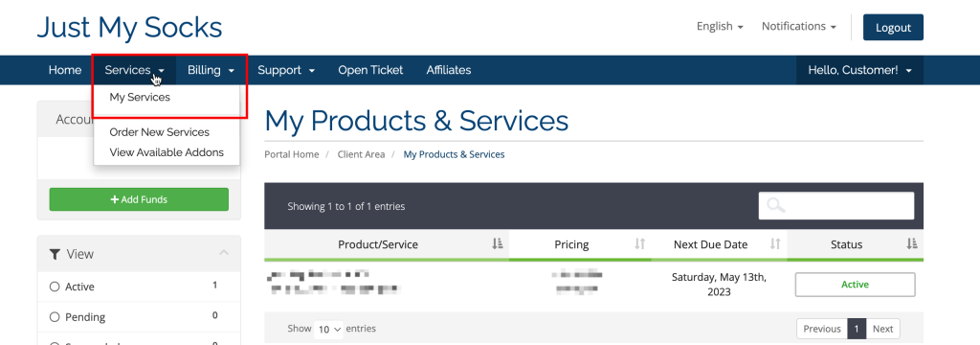Select My Services from Services menu
The height and width of the screenshot is (345, 980).
click(140, 97)
